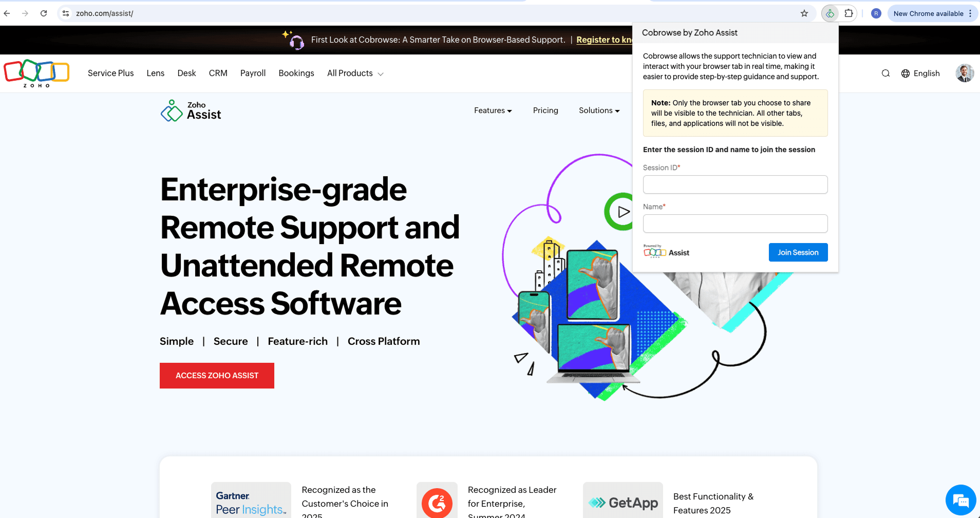980x518 pixels.
Task: Click the globe language icon
Action: tap(906, 73)
